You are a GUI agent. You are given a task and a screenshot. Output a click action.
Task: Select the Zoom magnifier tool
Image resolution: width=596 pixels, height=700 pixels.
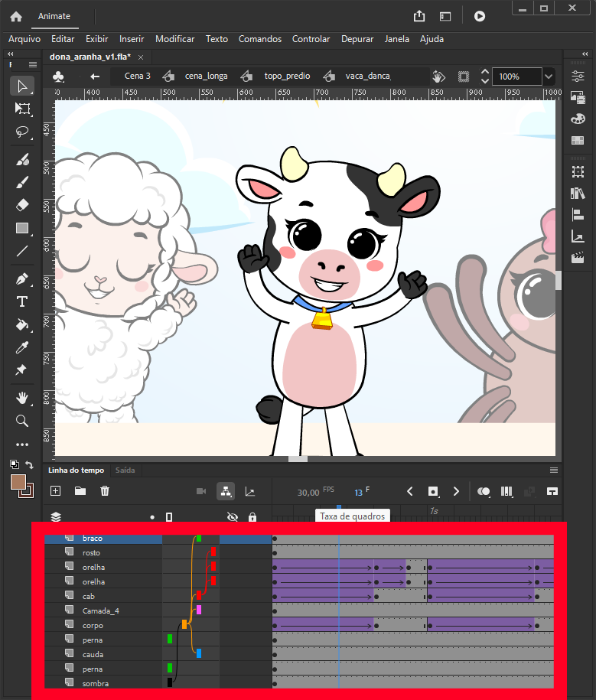(22, 421)
